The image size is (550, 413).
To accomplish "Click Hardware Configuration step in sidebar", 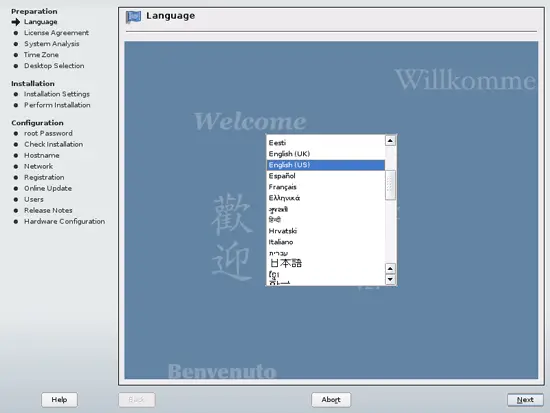I will point(64,221).
